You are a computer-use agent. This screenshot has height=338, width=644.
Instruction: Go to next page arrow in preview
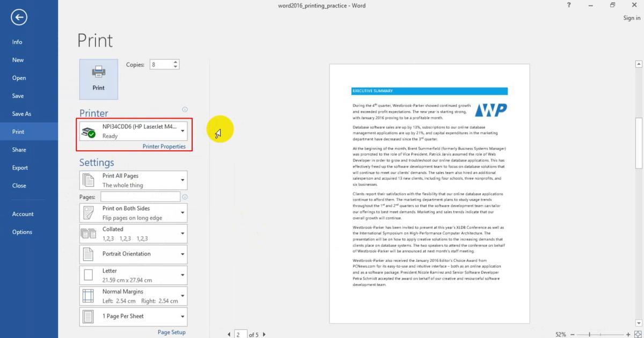tap(264, 335)
